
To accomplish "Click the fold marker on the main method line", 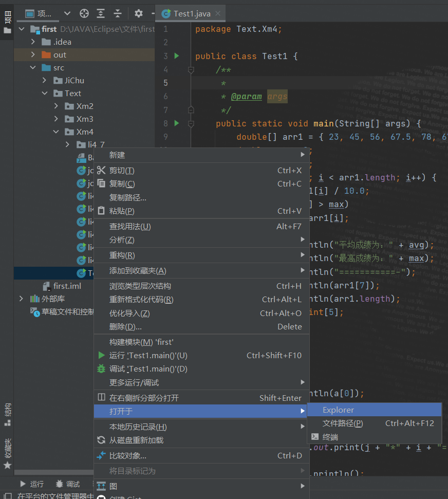I will (191, 123).
